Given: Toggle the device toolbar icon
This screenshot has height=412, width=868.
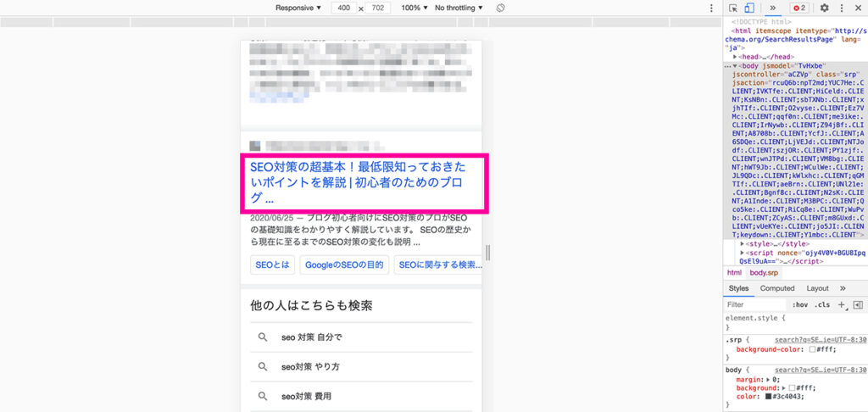Looking at the screenshot, I should point(749,8).
